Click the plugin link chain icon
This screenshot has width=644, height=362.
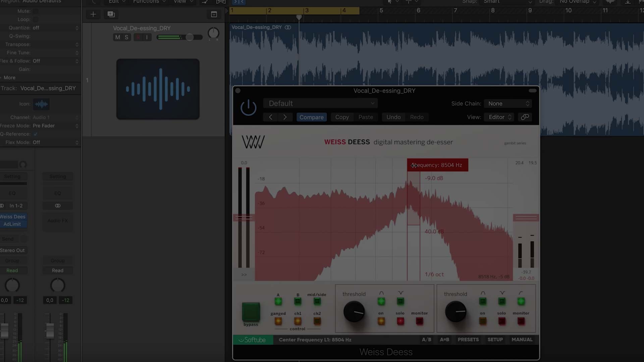pos(525,117)
